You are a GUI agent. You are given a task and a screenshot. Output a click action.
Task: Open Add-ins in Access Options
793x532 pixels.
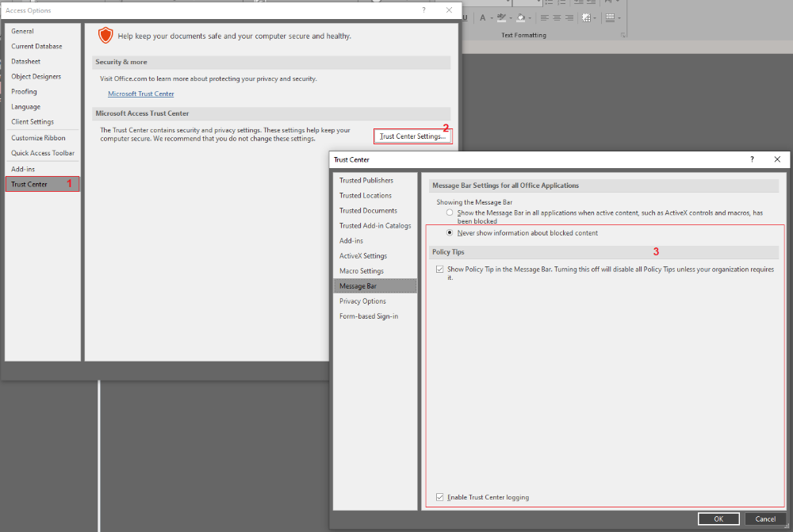[43, 169]
